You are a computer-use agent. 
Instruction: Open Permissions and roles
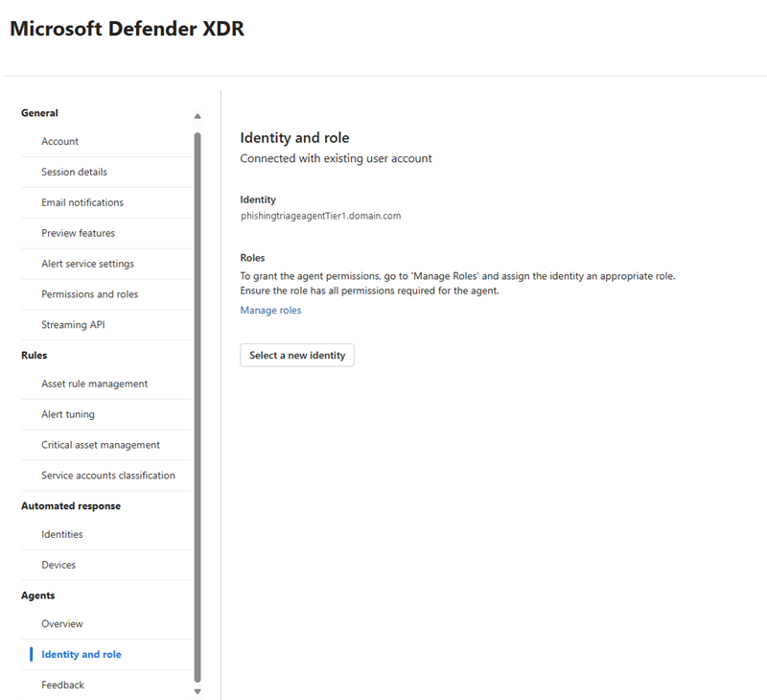89,294
